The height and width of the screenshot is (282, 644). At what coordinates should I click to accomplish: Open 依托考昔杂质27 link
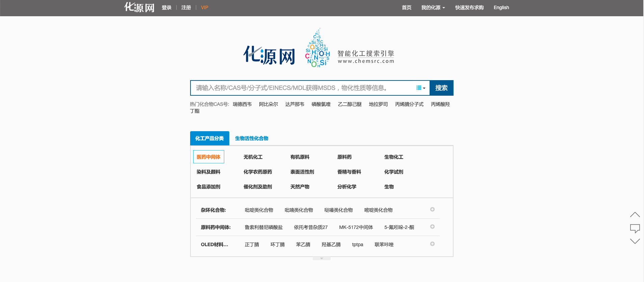point(311,227)
